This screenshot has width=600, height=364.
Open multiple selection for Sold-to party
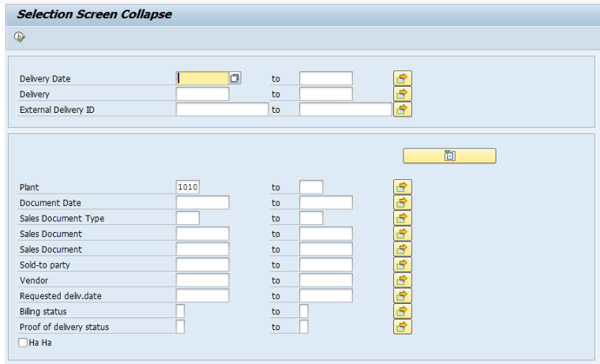click(403, 265)
